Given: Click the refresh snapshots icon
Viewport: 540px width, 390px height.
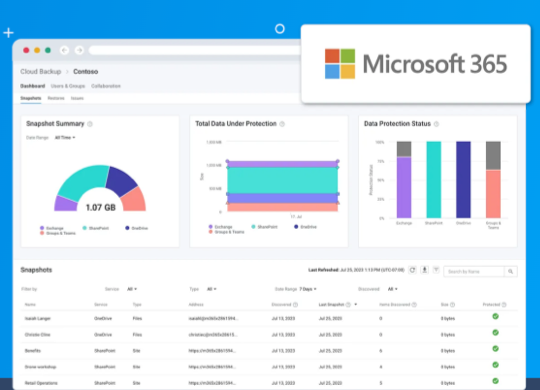Looking at the screenshot, I should [x=412, y=270].
